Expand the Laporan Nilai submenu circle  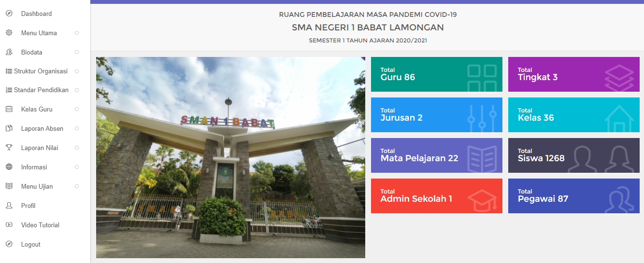[x=77, y=148]
